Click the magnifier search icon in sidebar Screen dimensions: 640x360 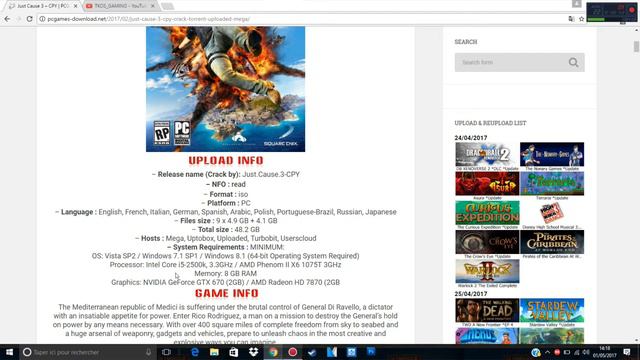click(573, 62)
